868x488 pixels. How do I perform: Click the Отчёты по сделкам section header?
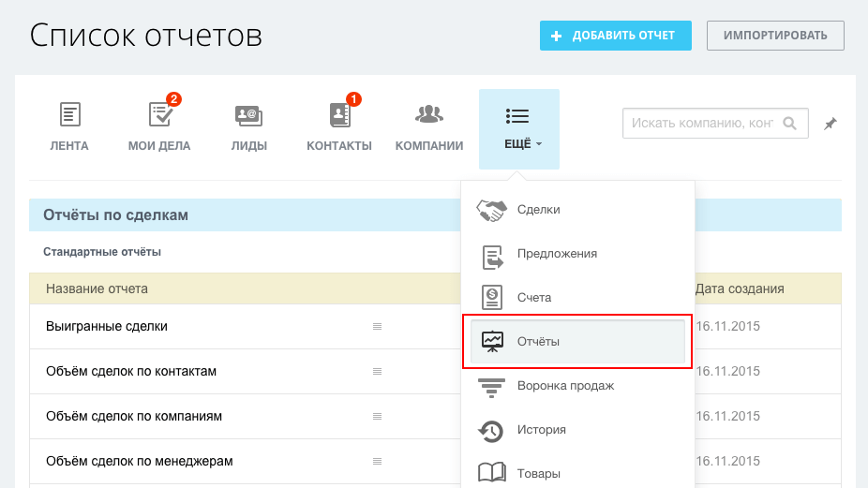(x=115, y=215)
